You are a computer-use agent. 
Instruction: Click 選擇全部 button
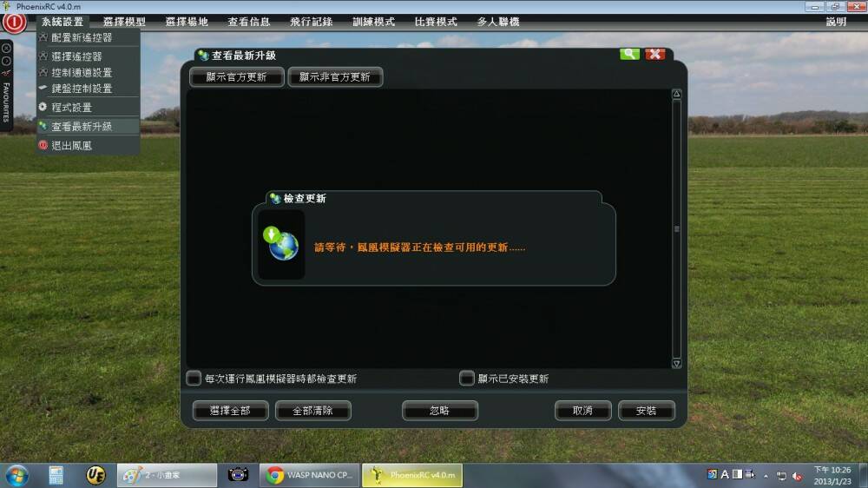[230, 411]
